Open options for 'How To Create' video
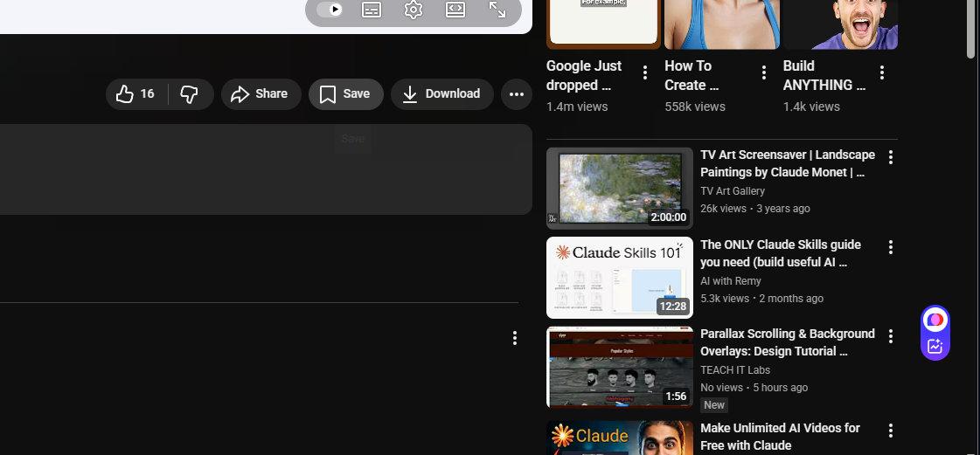Viewport: 980px width, 455px height. click(763, 73)
